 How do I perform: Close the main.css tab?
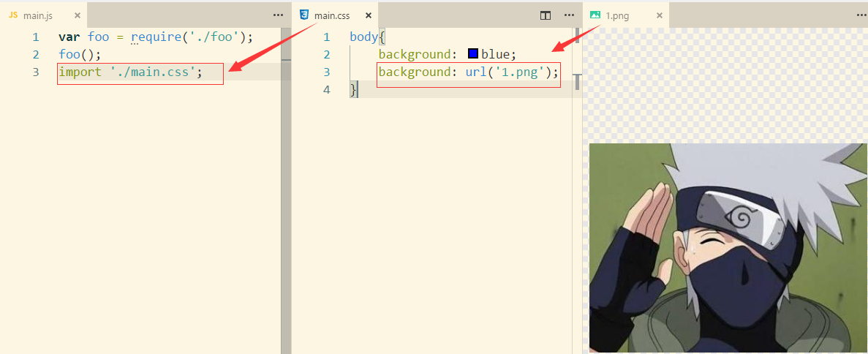[x=368, y=15]
